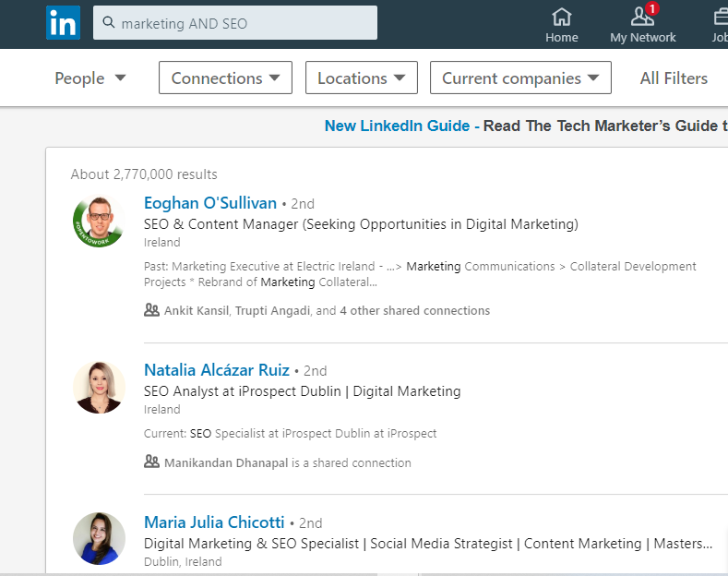Image resolution: width=728 pixels, height=576 pixels.
Task: Click the LinkedIn logo icon
Action: [63, 23]
